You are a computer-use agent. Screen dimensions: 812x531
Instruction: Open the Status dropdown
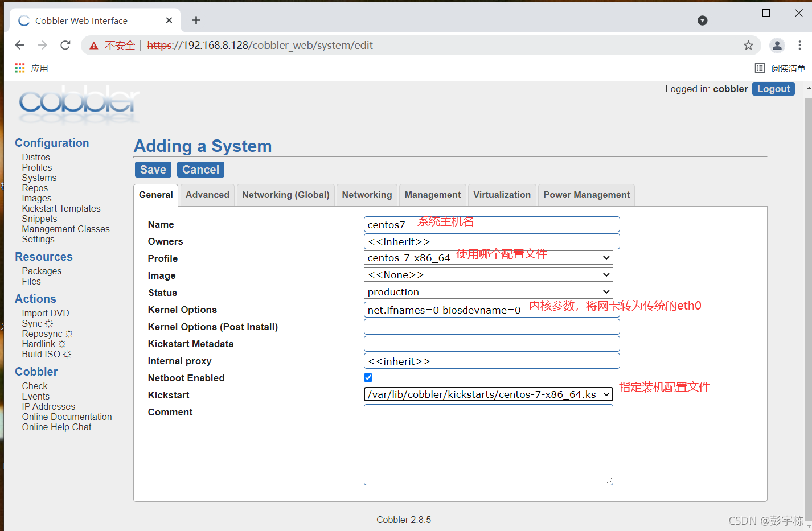click(489, 292)
